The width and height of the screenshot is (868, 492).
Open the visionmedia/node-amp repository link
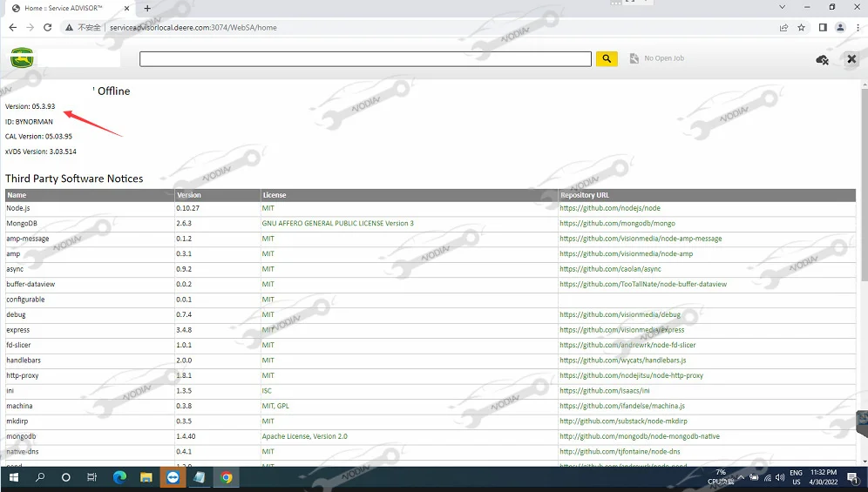(626, 253)
